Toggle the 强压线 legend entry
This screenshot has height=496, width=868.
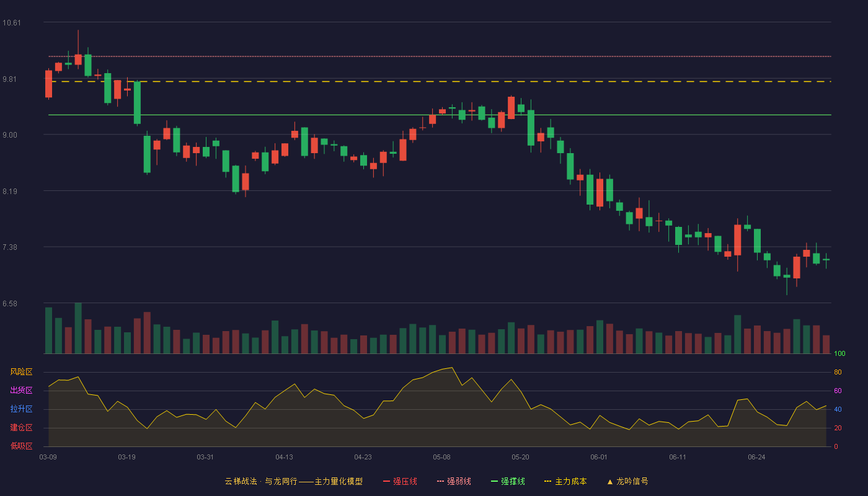[x=400, y=481]
